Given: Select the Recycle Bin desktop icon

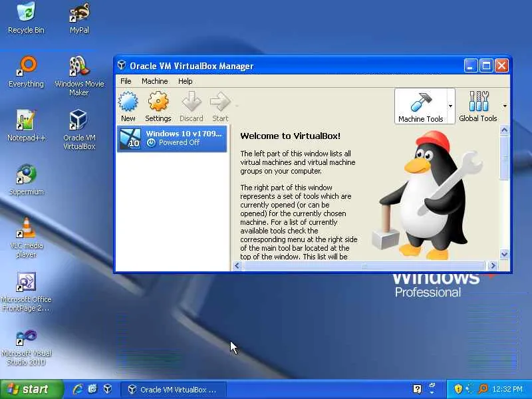Looking at the screenshot, I should [26, 18].
